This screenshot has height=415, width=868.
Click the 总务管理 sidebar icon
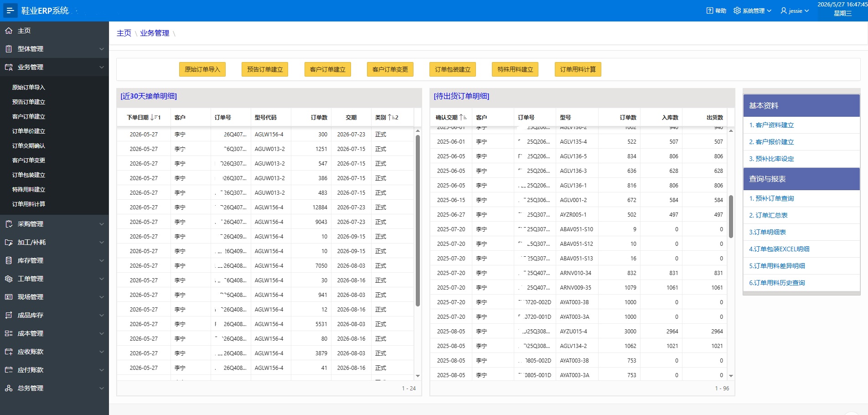pos(9,388)
